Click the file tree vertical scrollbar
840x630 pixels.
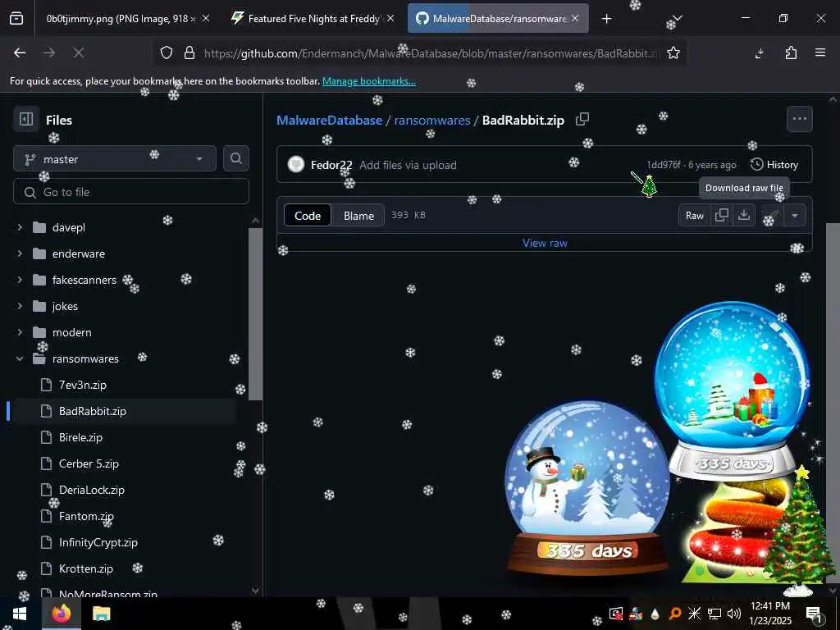tap(256, 314)
